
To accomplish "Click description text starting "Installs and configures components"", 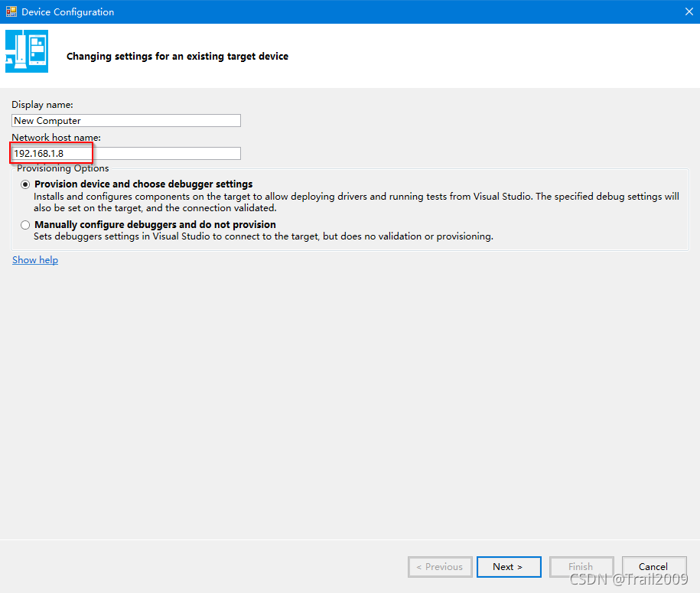I will (357, 202).
